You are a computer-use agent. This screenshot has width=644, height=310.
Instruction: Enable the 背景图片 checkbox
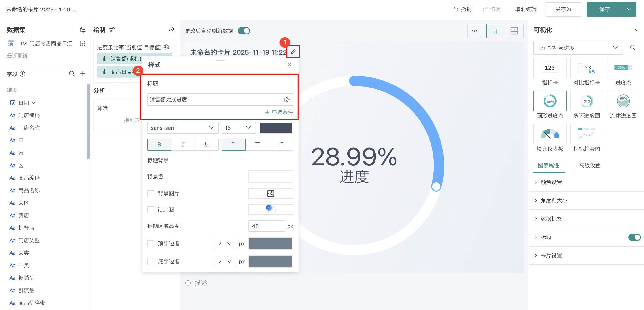click(151, 193)
